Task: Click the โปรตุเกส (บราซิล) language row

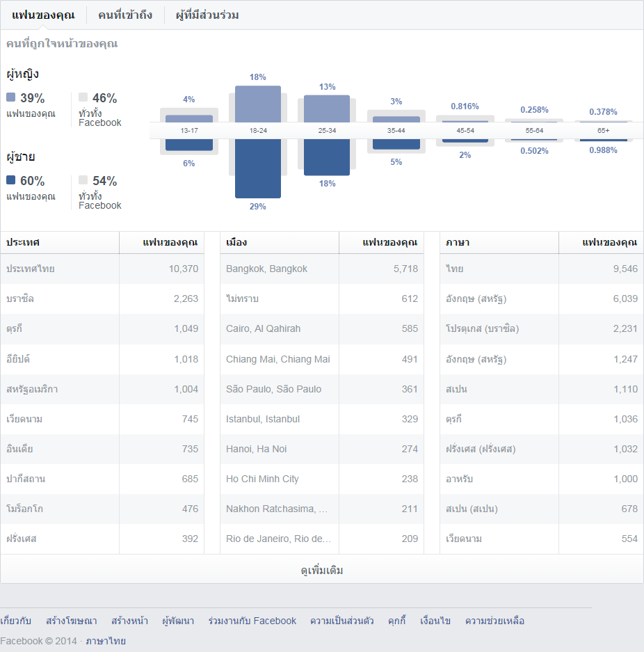Action: 542,329
